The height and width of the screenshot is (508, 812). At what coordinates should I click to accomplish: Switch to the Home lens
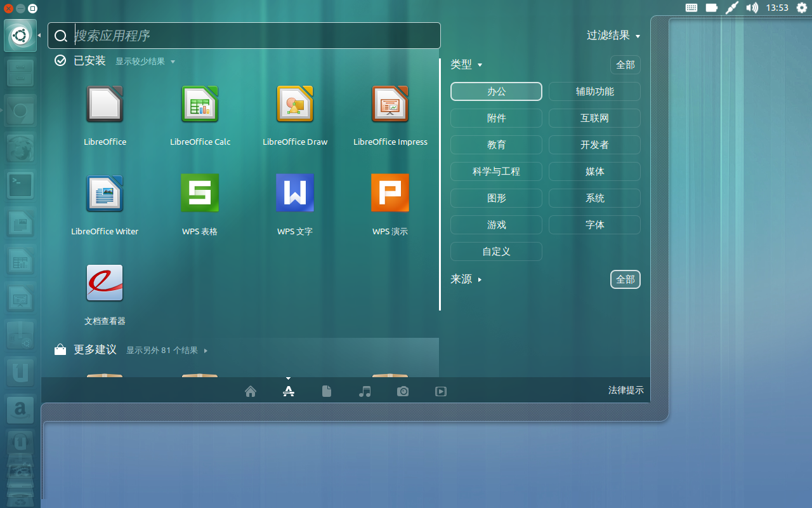coord(251,391)
